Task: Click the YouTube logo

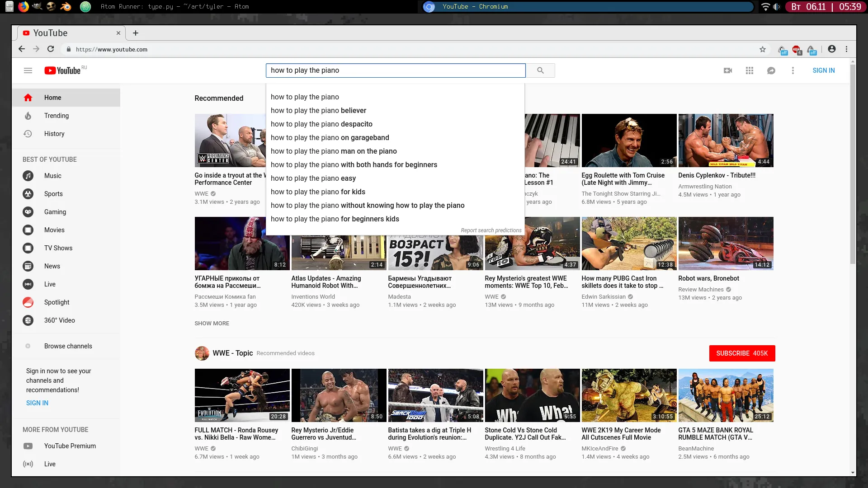Action: [x=62, y=70]
